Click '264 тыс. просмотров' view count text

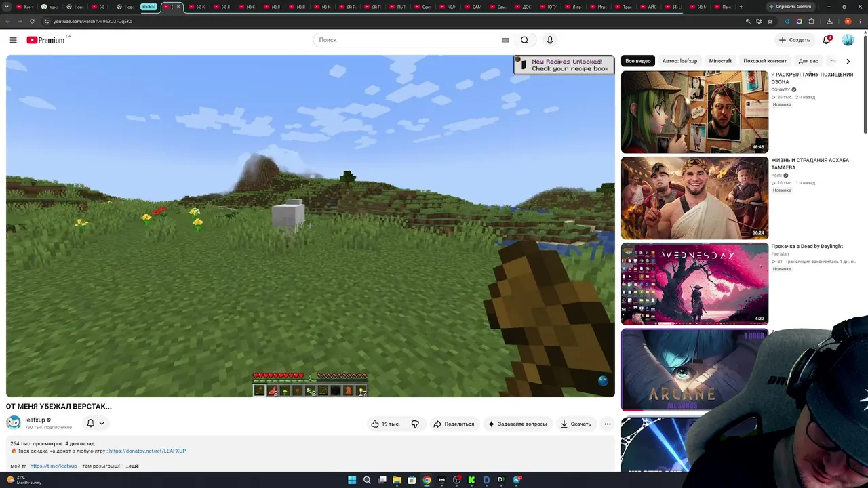[x=37, y=443]
